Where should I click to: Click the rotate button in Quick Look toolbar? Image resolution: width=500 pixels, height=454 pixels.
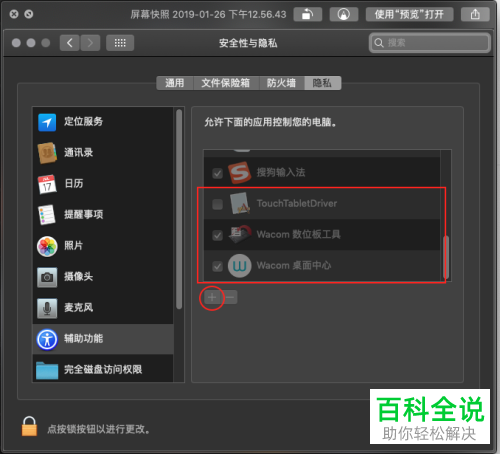click(x=307, y=14)
